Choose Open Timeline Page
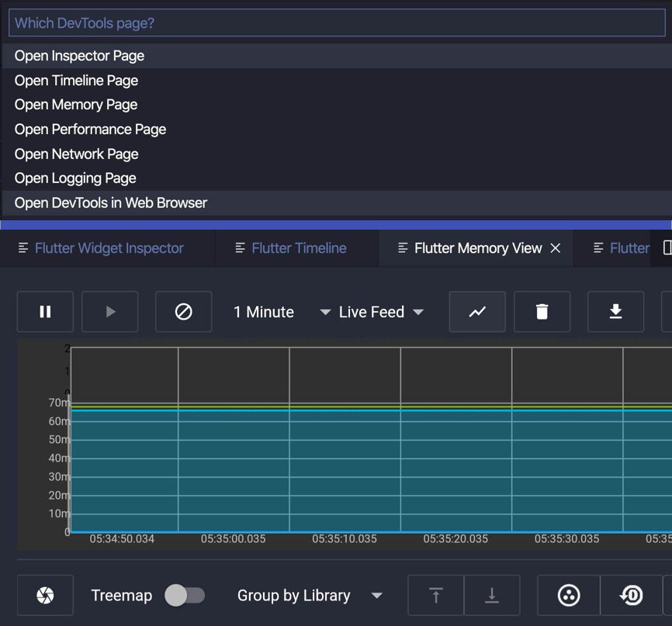 click(337, 81)
